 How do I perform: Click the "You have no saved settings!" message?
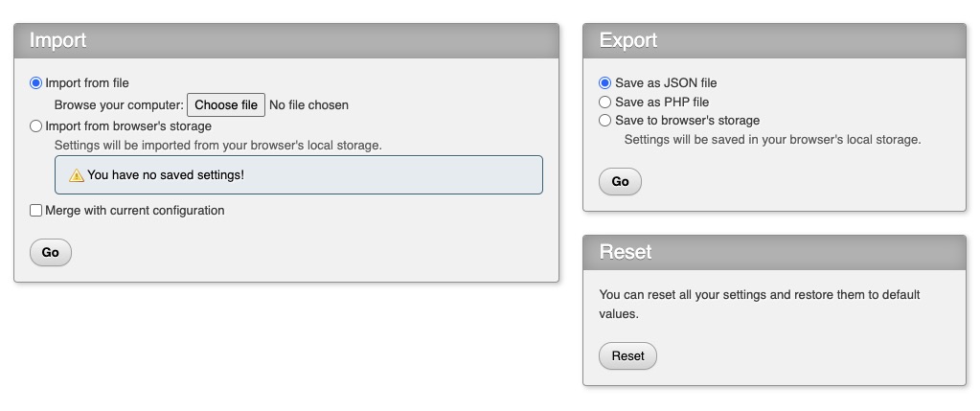pyautogui.click(x=166, y=175)
